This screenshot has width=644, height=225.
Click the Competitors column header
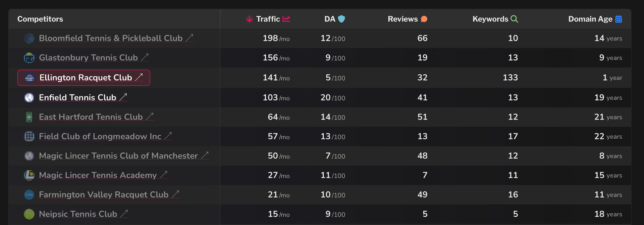point(40,19)
